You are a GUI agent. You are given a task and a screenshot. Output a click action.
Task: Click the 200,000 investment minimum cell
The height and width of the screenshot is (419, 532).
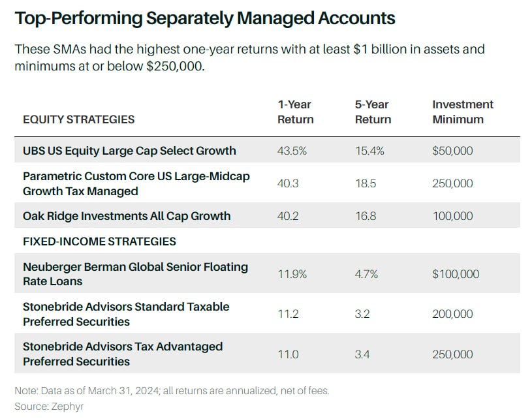coord(452,314)
